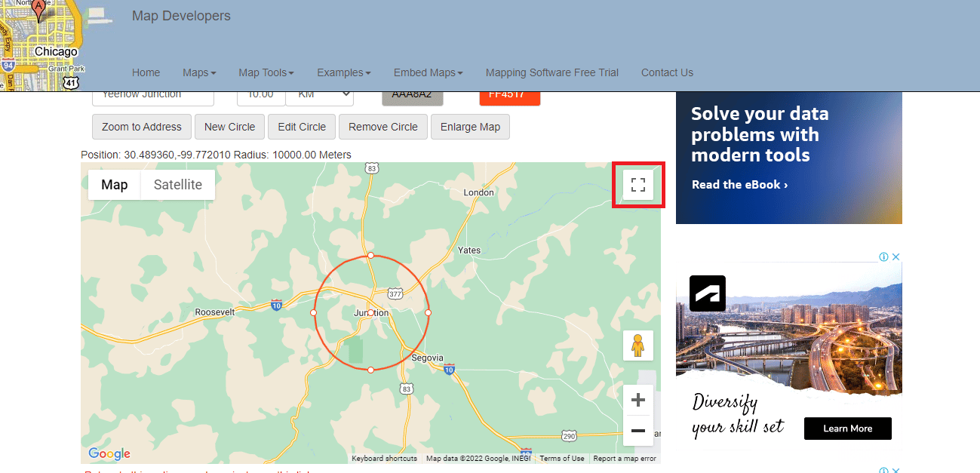
Task: Pick the FF4517 fill color swatch
Action: click(x=510, y=94)
